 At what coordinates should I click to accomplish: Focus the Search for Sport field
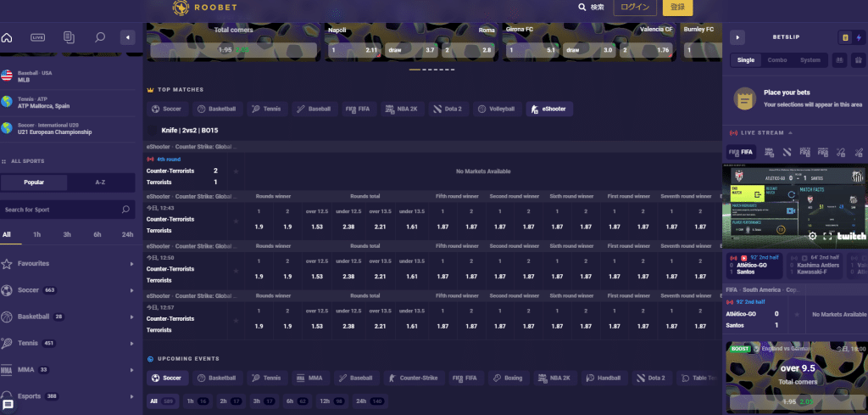click(x=68, y=210)
